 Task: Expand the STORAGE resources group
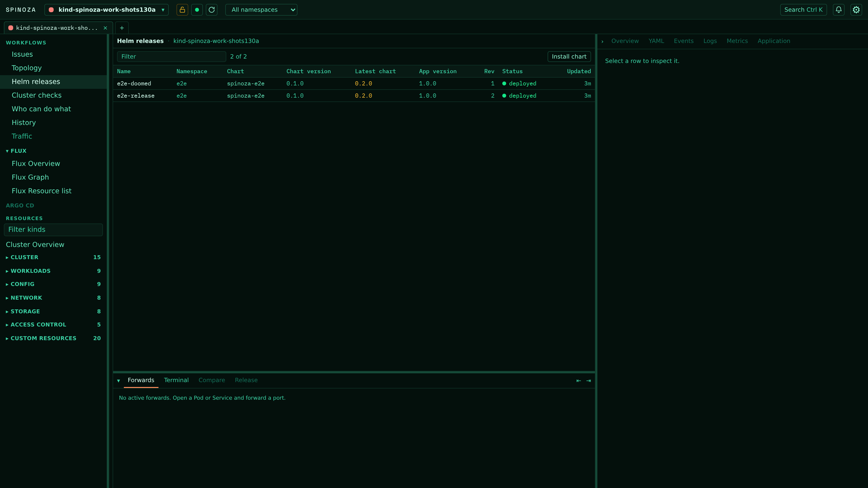[x=53, y=312]
